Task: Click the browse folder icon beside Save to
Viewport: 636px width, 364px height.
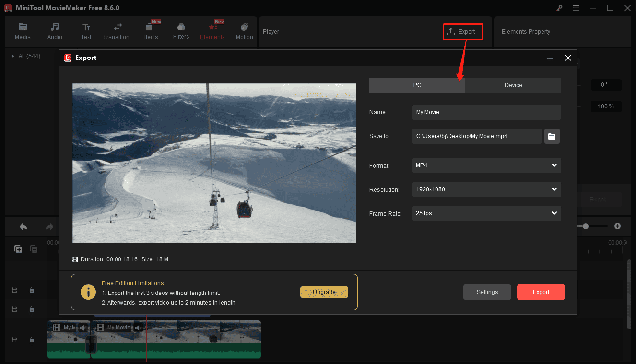Action: coord(552,136)
